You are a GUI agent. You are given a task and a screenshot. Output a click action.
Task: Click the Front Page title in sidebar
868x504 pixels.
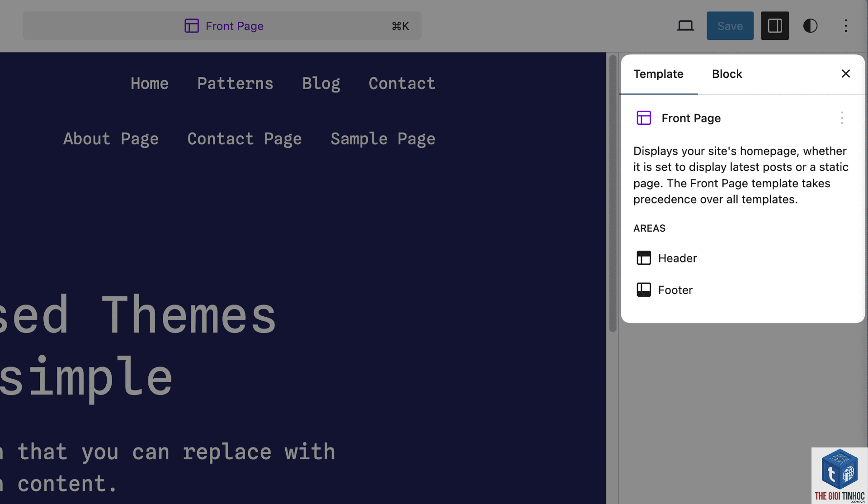coord(691,118)
